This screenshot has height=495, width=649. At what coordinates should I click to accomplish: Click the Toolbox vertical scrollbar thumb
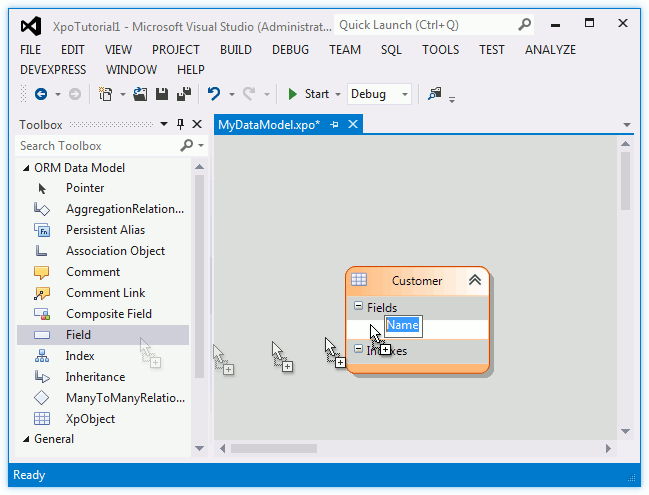199,276
